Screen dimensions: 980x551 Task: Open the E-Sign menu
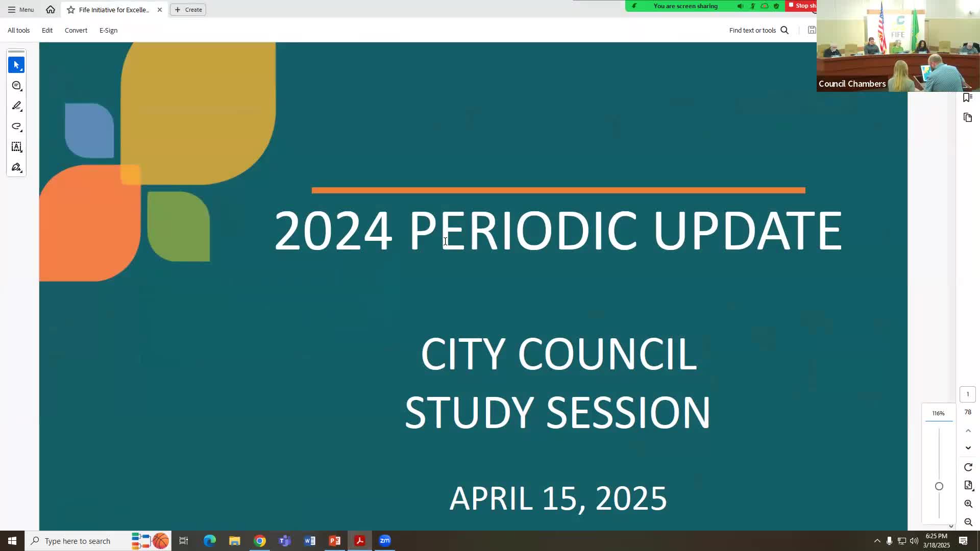coord(108,30)
